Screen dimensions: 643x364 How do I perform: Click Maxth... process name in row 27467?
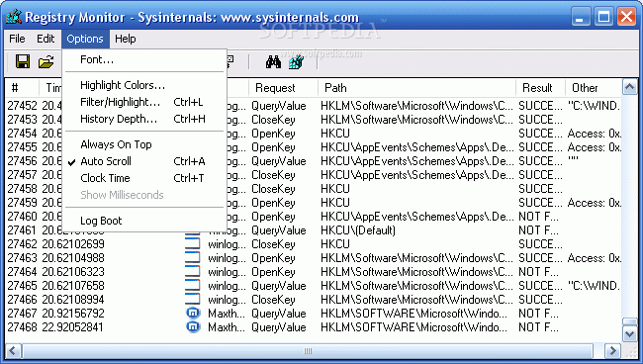pyautogui.click(x=227, y=314)
